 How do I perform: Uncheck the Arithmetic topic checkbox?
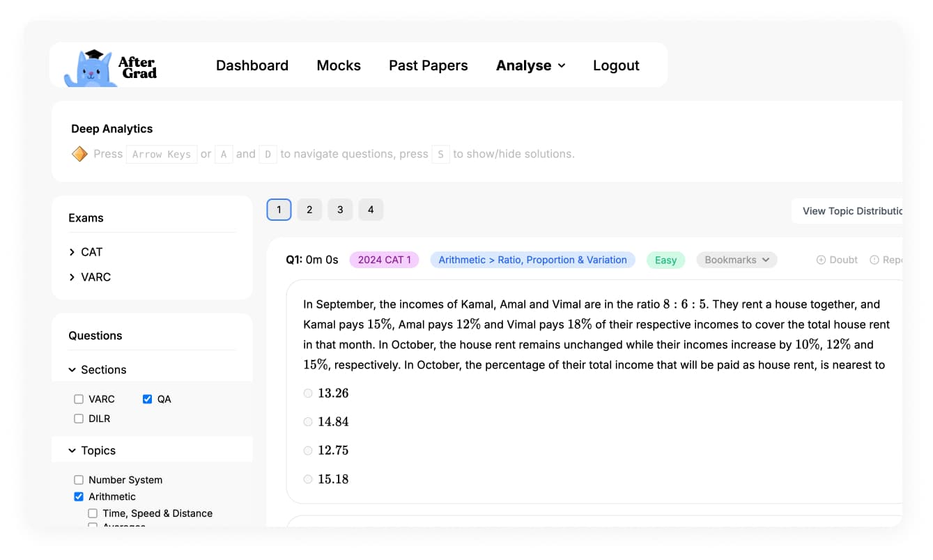pos(79,497)
